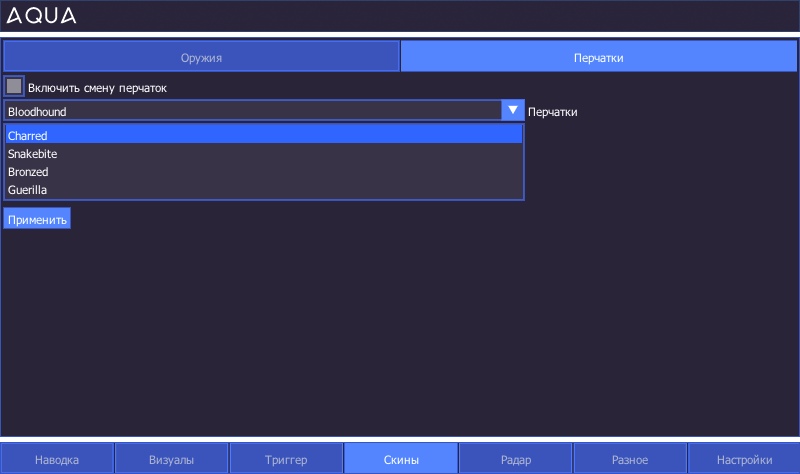Choose Snakebite from the list

pyautogui.click(x=264, y=154)
